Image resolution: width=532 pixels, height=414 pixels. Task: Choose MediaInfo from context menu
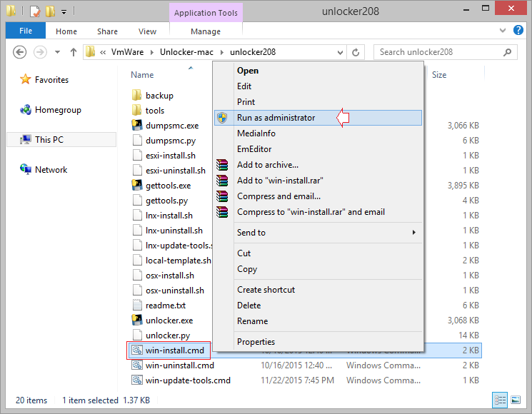[318, 133]
